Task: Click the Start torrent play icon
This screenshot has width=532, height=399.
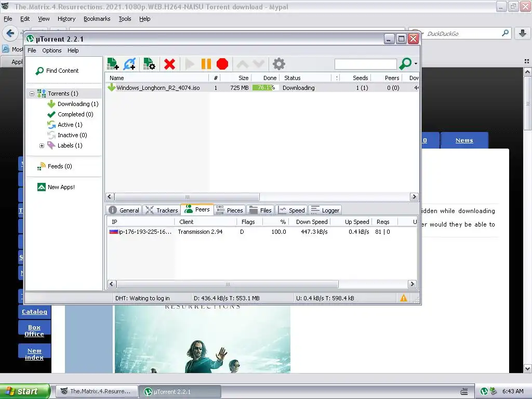Action: pyautogui.click(x=190, y=64)
